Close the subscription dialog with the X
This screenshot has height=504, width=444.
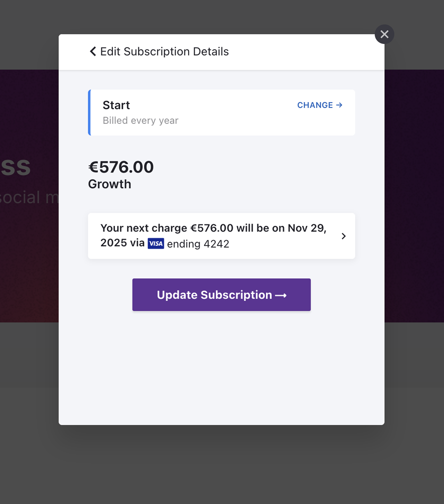pos(384,34)
